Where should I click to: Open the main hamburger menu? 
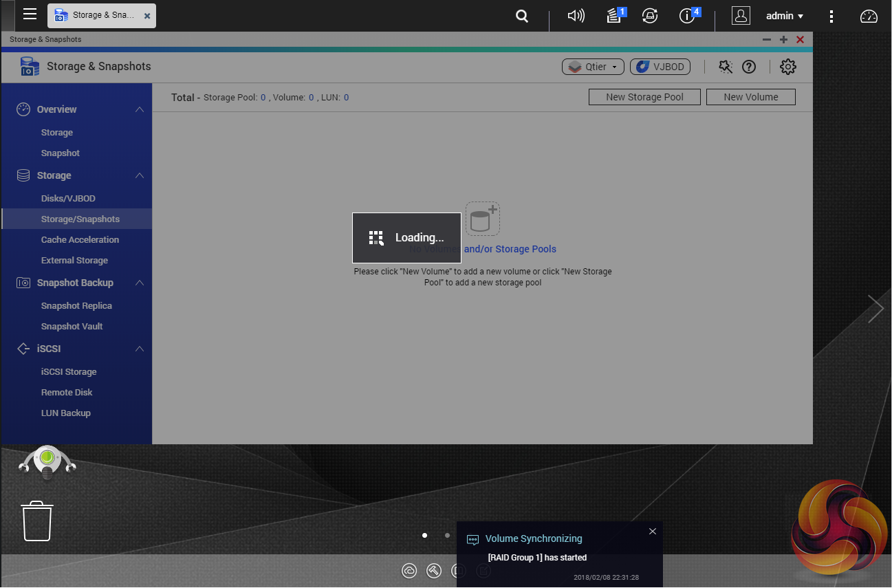pyautogui.click(x=30, y=14)
